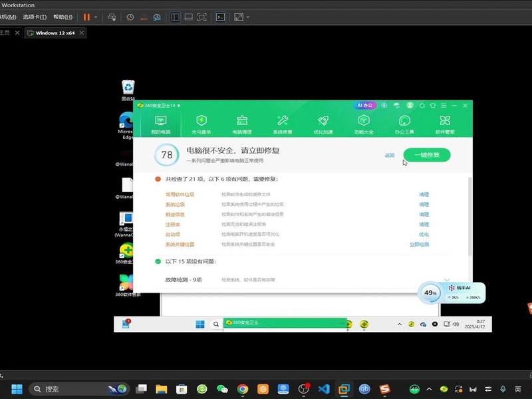Image resolution: width=532 pixels, height=399 pixels.
Task: Click umbrella icon in 360 title bar
Action: click(396, 106)
